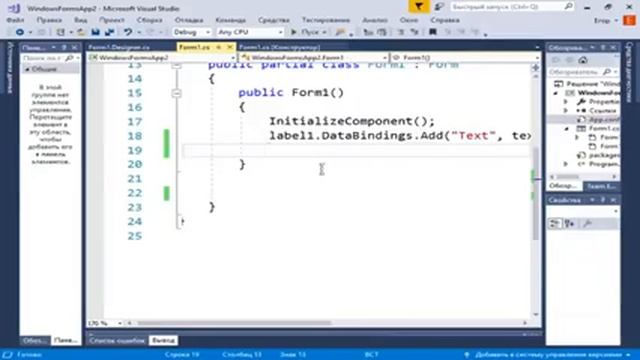Click the toolbox search magnifier icon
The height and width of the screenshot is (360, 640).
click(x=69, y=58)
